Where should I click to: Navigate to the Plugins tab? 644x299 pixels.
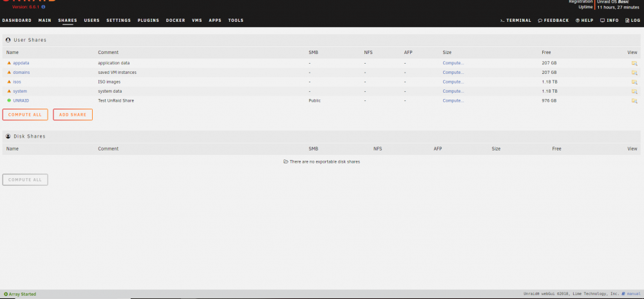coord(148,21)
